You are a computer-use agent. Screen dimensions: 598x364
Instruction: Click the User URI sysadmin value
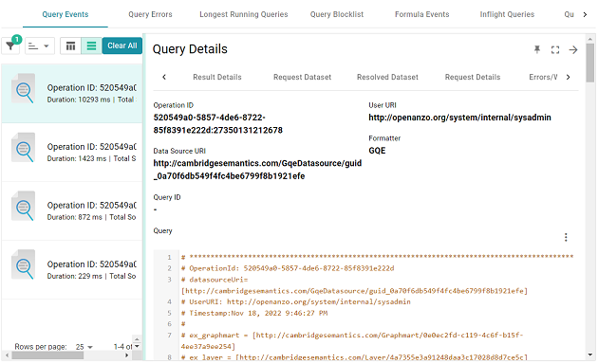point(459,118)
